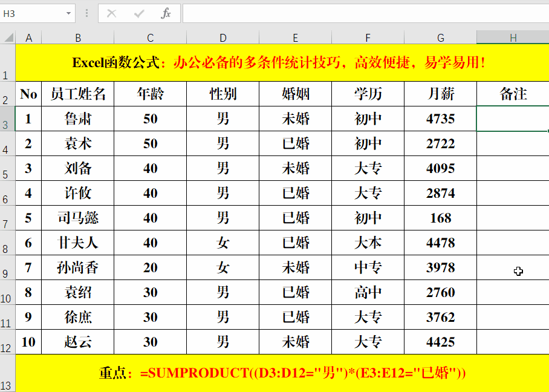Select salary cell '3978'
549x392 pixels.
coord(440,267)
